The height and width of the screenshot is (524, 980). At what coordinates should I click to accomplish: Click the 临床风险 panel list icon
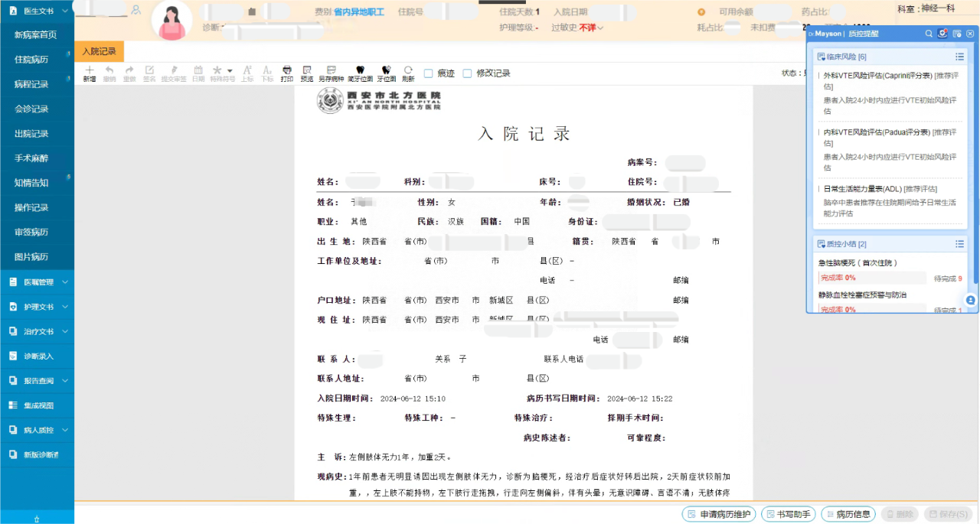960,56
